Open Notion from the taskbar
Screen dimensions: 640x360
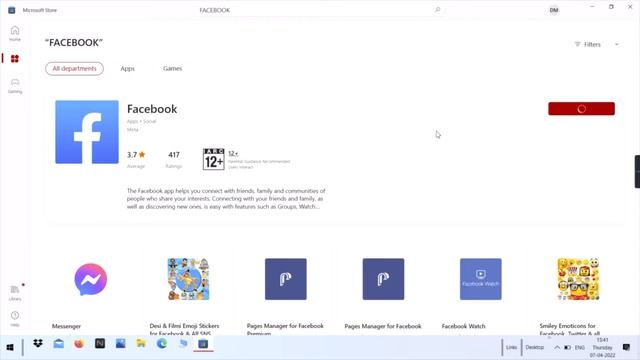(x=100, y=344)
